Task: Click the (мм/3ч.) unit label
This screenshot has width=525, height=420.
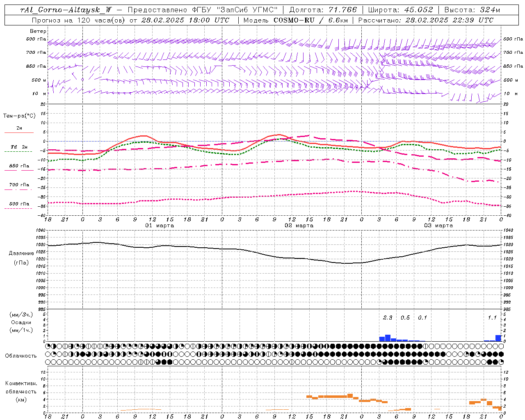Action: click(x=21, y=315)
